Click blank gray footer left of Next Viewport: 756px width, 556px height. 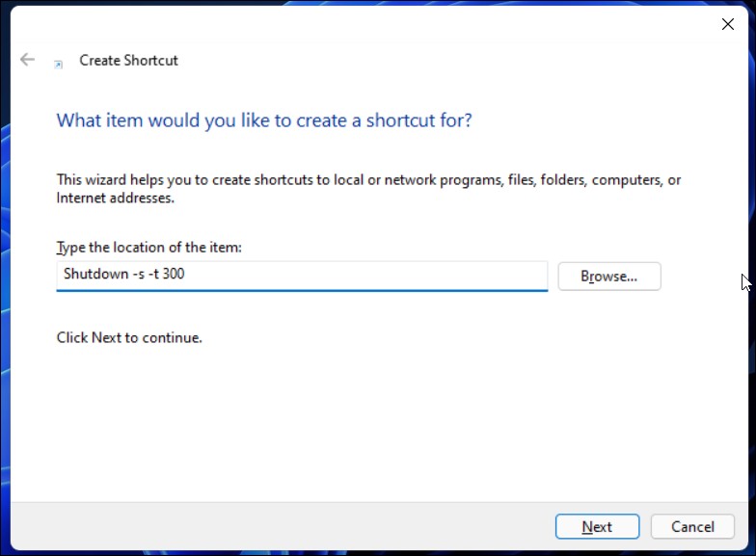pos(280,526)
